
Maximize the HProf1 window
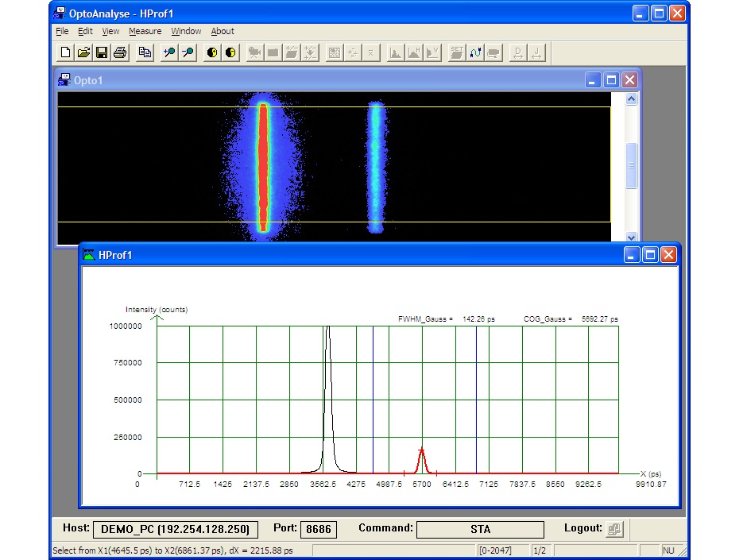650,255
